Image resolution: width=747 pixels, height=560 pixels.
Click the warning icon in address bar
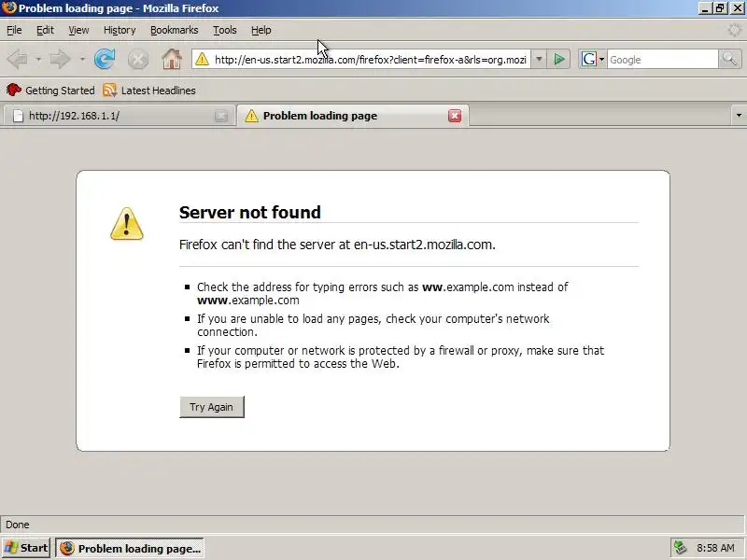202,60
